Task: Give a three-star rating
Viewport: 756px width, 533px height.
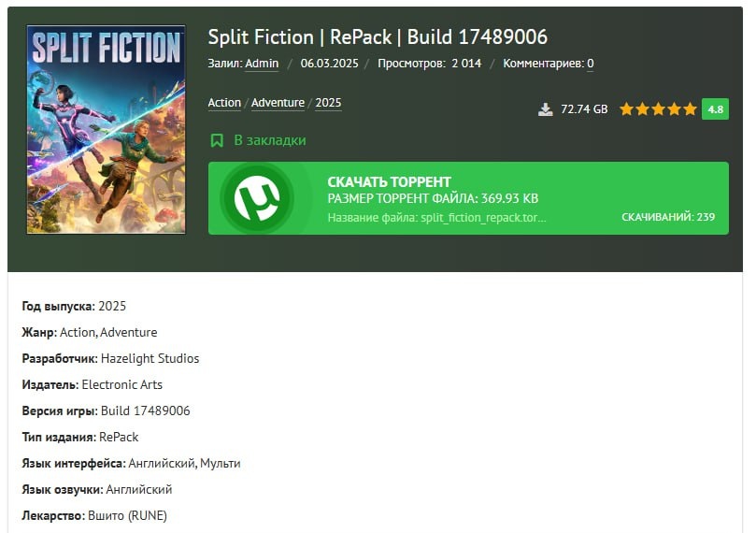Action: (659, 109)
